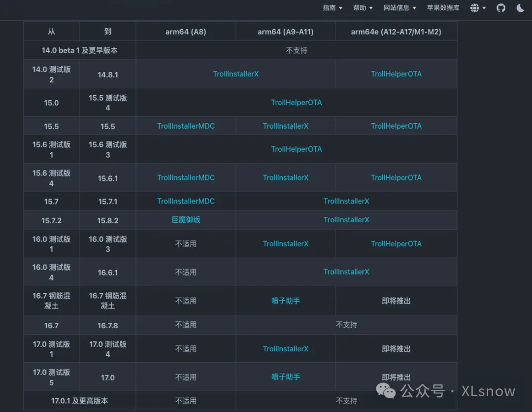The width and height of the screenshot is (532, 412).
Task: Select the 15.7.2 cell
Action: point(52,221)
